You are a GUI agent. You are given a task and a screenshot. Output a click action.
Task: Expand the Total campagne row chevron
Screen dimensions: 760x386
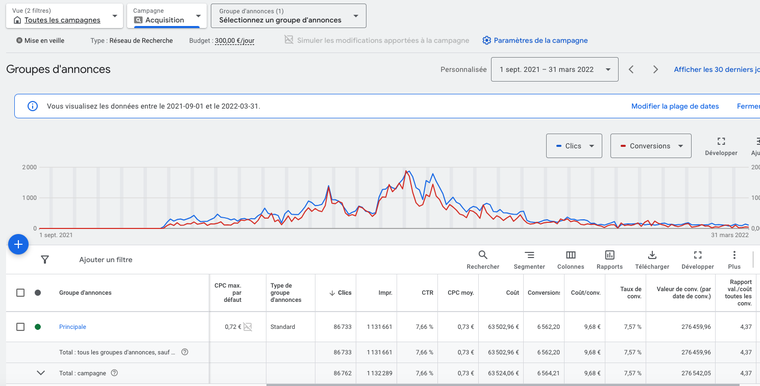[x=41, y=373]
